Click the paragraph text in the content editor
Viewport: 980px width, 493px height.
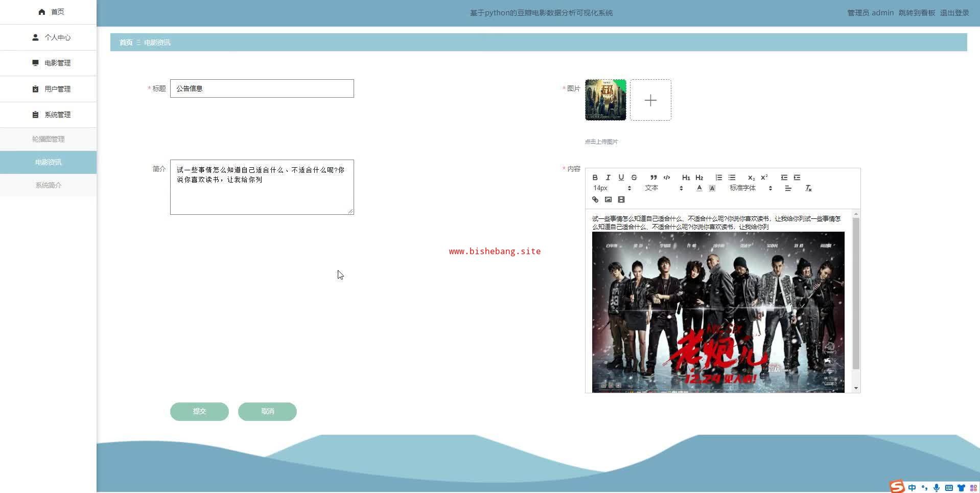[x=716, y=222]
